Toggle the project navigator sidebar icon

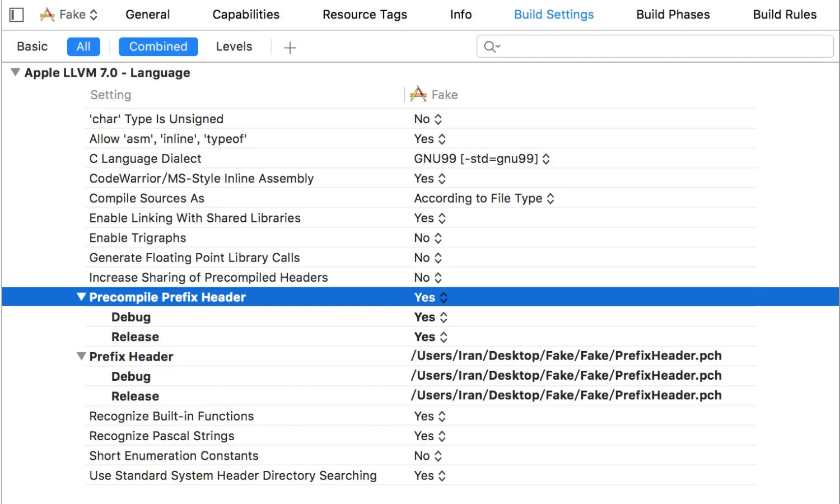click(17, 15)
